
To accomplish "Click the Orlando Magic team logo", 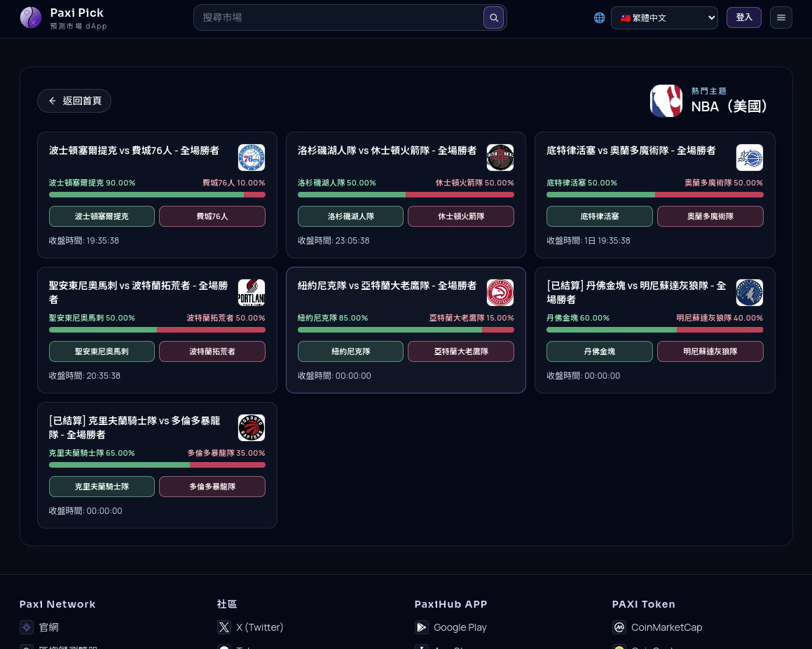I will [750, 158].
